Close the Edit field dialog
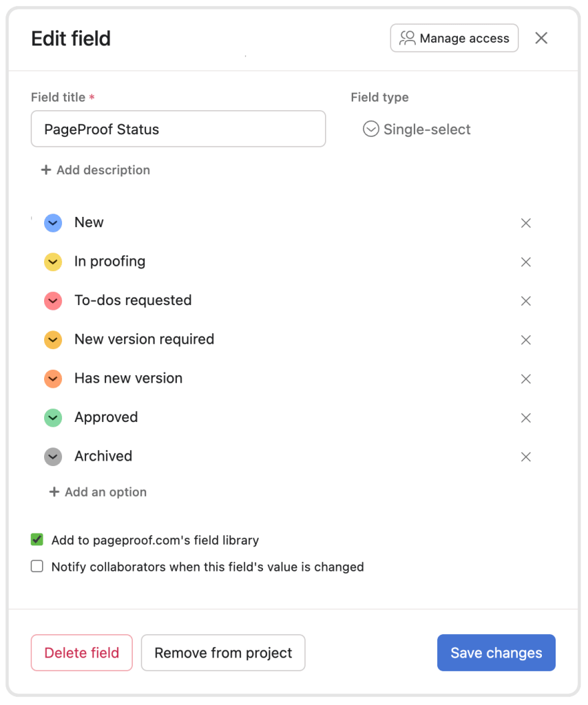 541,39
